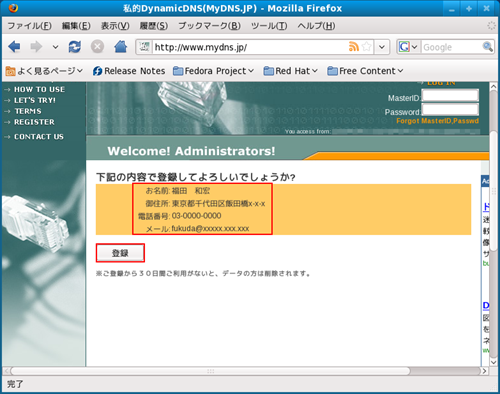Screen dimensions: 500x394
Task: Click the 完了 status bar text
Action: point(15,384)
